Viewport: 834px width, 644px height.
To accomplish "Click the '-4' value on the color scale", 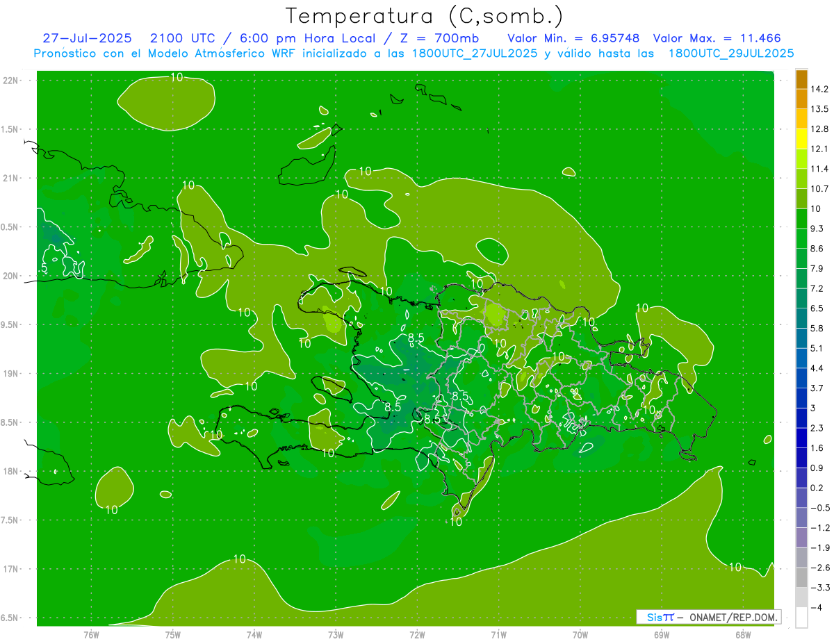I will pos(816,607).
